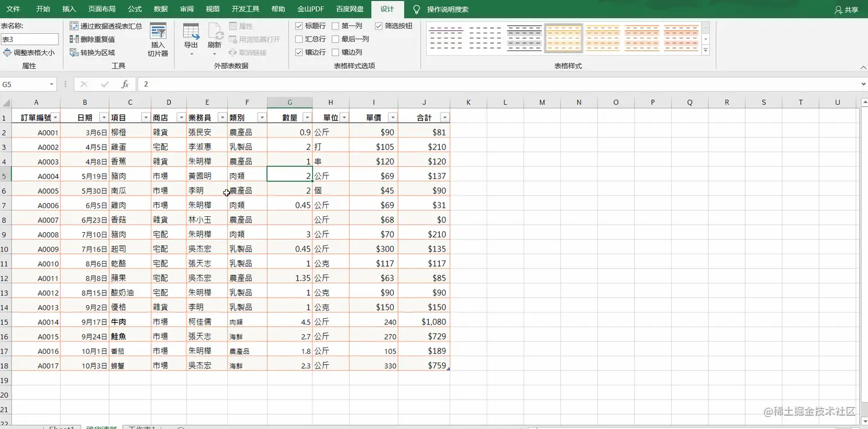Image resolution: width=868 pixels, height=429 pixels.
Task: Click the select-all corner triangle of the sheet
Action: point(6,103)
